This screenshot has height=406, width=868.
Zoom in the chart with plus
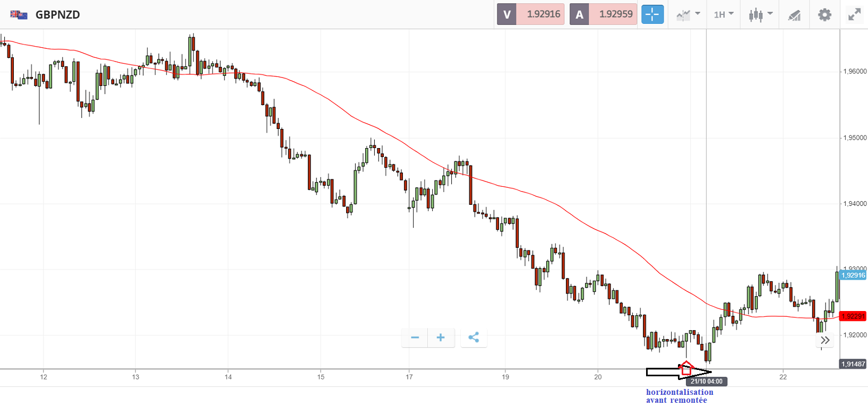[x=441, y=338]
